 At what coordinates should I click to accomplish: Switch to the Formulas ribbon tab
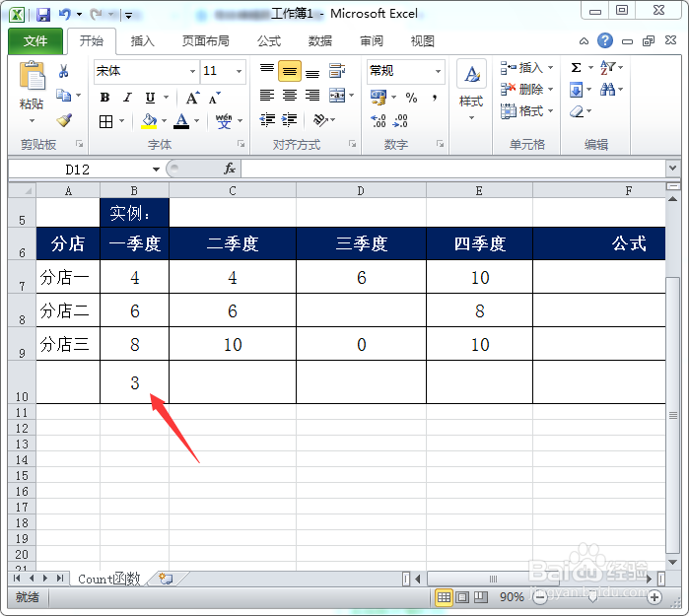point(269,41)
